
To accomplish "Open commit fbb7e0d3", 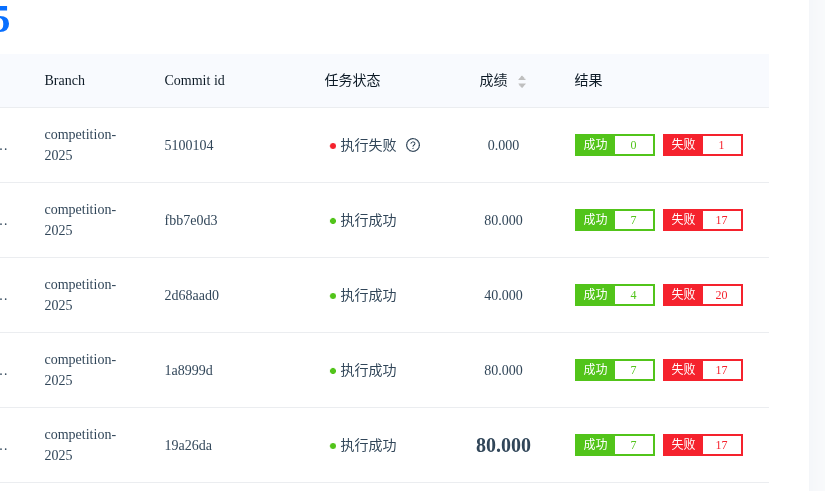I will pos(191,220).
